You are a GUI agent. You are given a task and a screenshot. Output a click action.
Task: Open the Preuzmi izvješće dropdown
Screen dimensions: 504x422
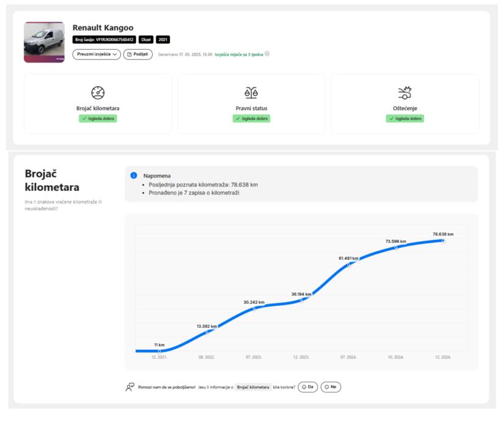(x=97, y=54)
